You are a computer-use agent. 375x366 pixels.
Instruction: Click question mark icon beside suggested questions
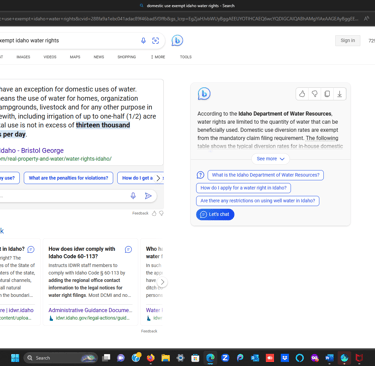coord(200,175)
